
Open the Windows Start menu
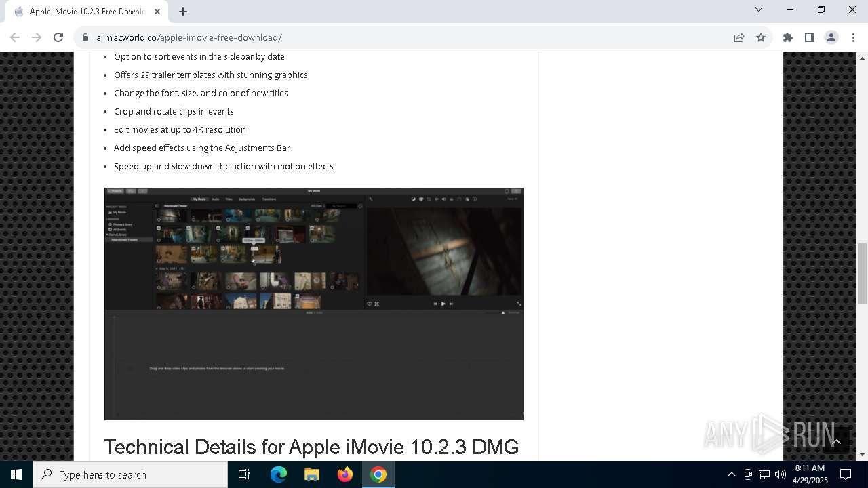(x=16, y=474)
